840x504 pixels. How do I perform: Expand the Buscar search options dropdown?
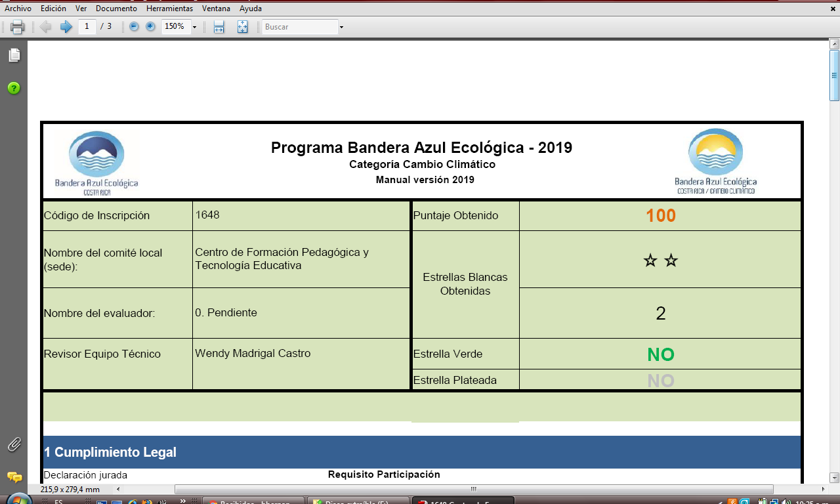[x=341, y=27]
